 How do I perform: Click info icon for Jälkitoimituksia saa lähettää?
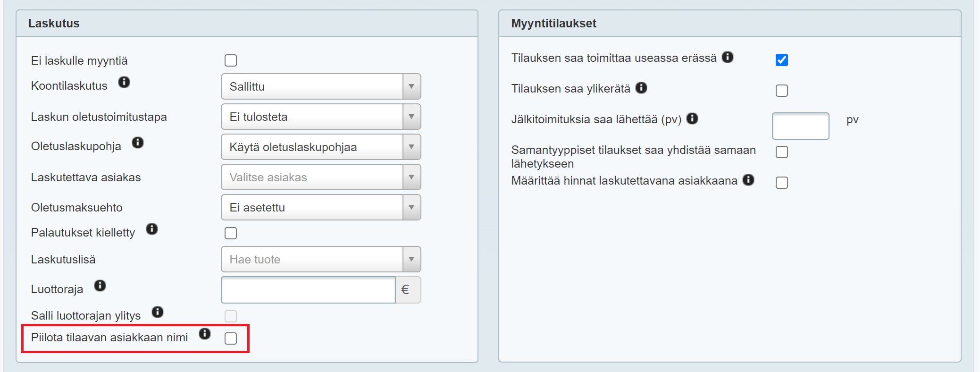point(692,118)
